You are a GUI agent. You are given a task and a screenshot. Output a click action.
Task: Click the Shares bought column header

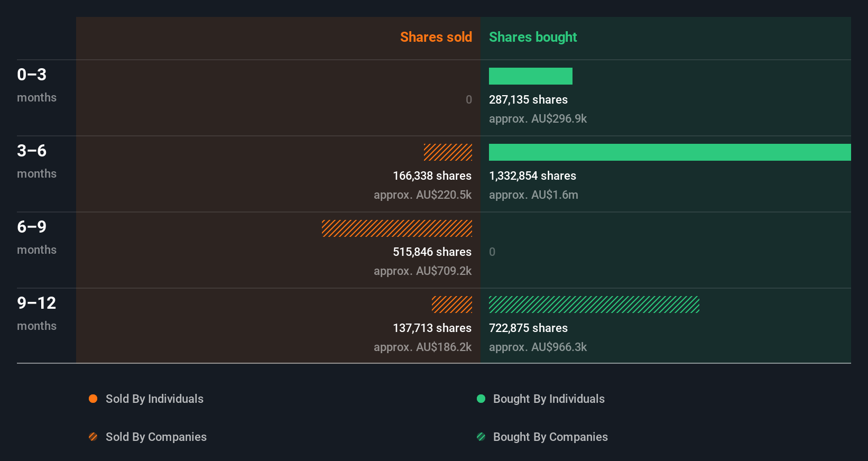coord(533,37)
